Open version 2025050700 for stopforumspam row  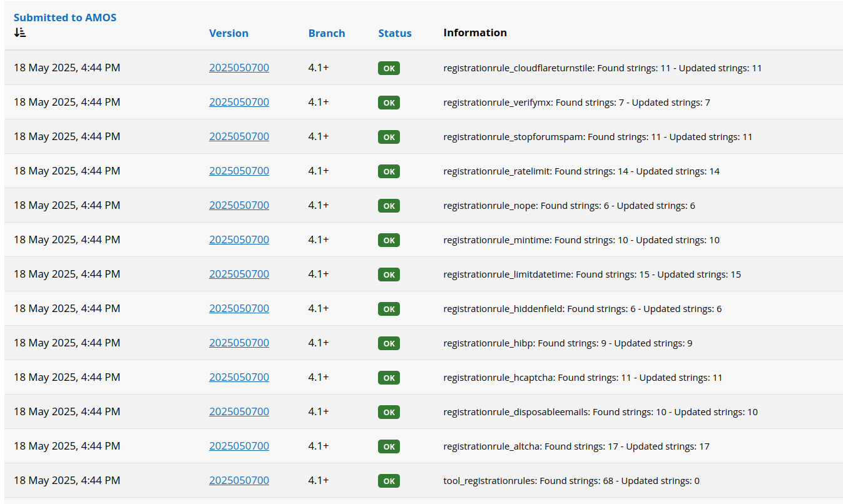(239, 136)
